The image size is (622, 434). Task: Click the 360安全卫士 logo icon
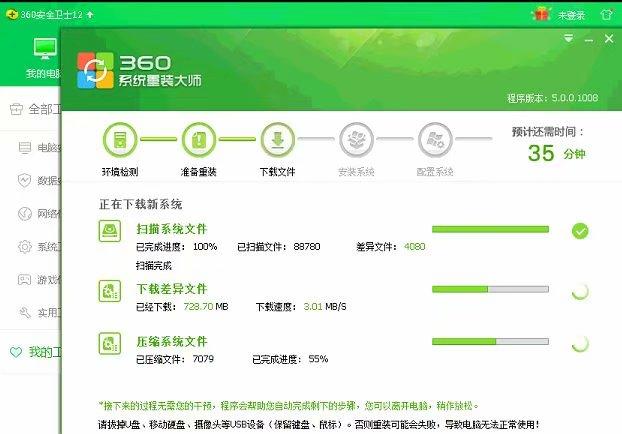(x=12, y=15)
